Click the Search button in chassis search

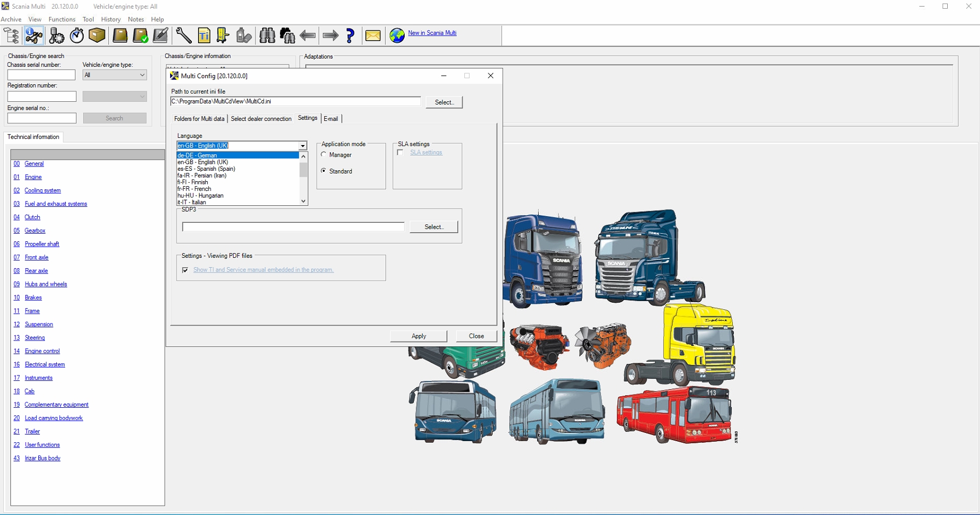(x=114, y=118)
